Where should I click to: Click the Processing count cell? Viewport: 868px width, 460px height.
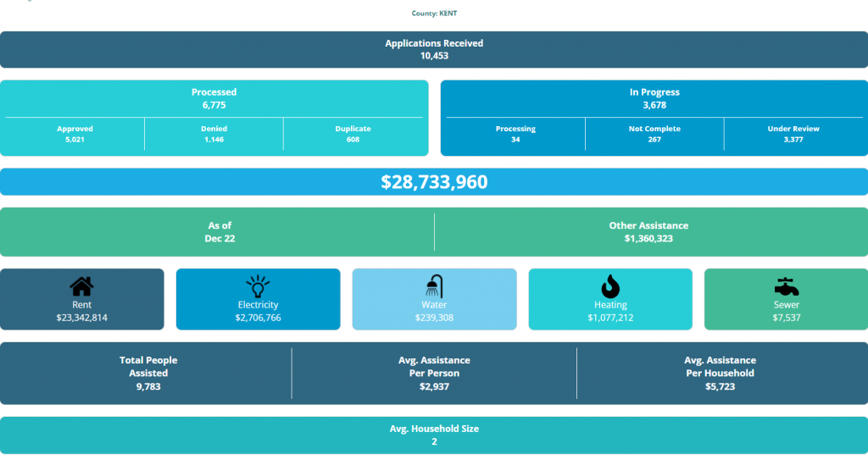coord(515,134)
